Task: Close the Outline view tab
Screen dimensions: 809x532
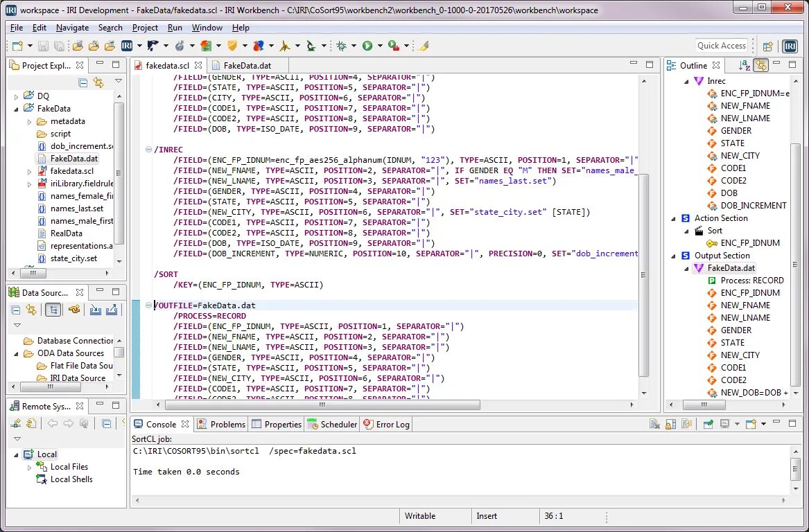Action: point(715,65)
